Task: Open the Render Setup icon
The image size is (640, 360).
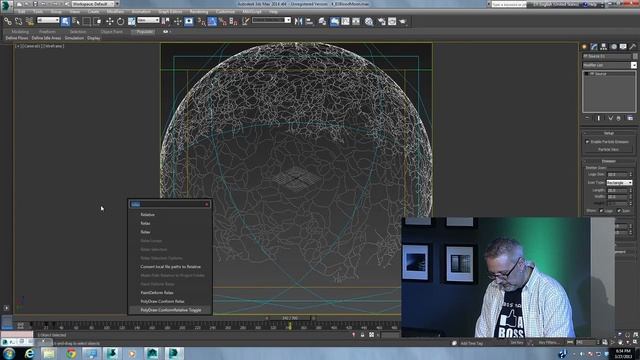Action: 381,22
